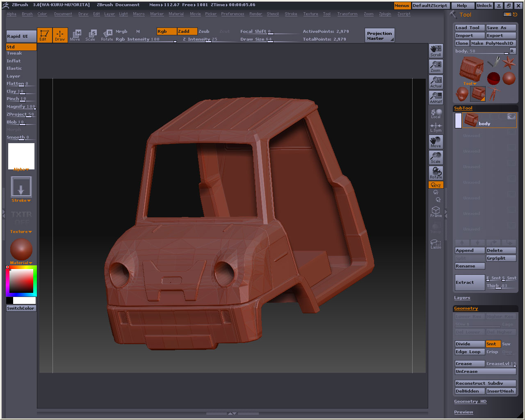Click the Divide button in Geometry

469,344
